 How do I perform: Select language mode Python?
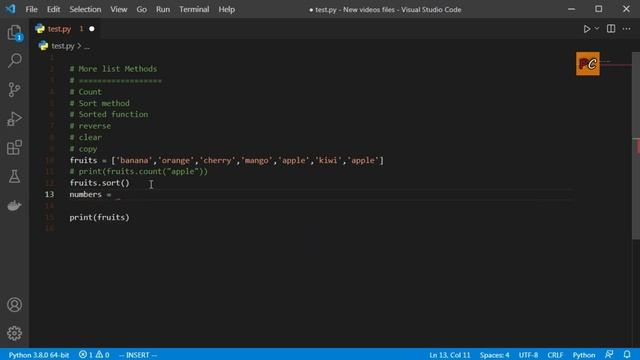[x=584, y=355]
